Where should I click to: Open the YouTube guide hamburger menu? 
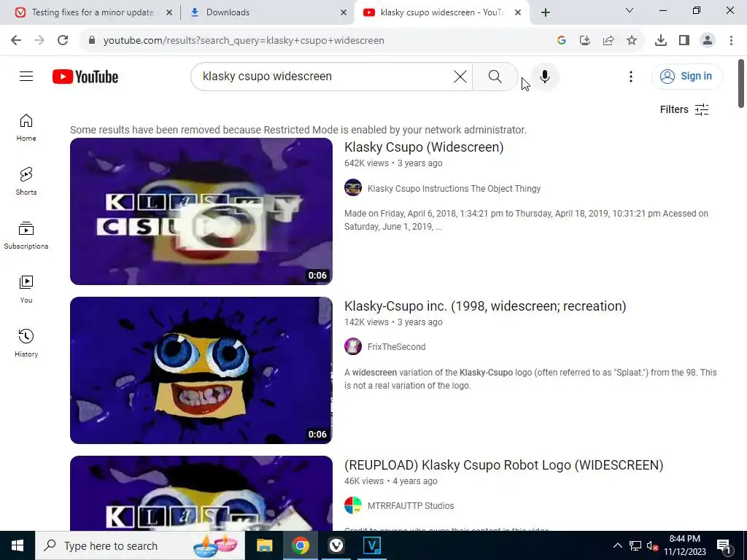pyautogui.click(x=26, y=76)
